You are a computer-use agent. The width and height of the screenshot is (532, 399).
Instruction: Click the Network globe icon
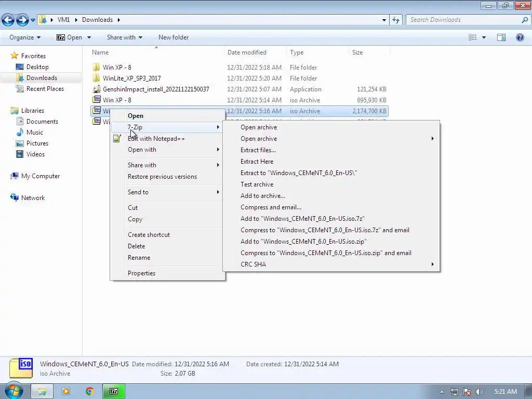[14, 197]
